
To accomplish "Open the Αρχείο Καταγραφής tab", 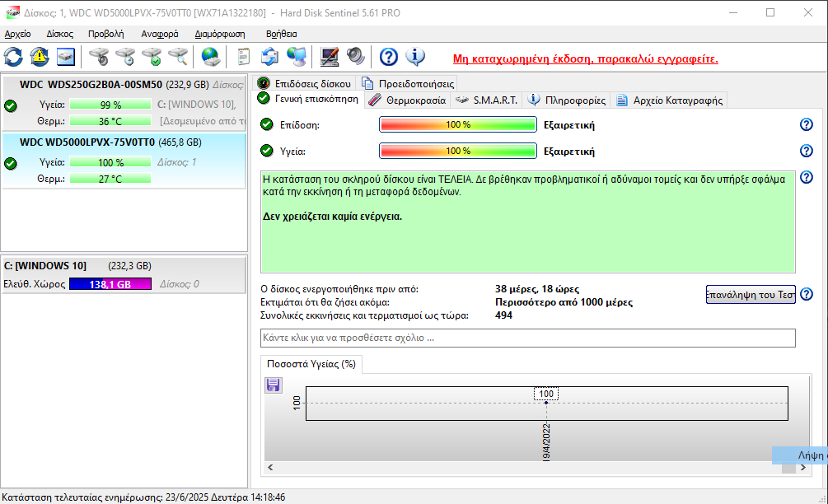I will coord(669,100).
